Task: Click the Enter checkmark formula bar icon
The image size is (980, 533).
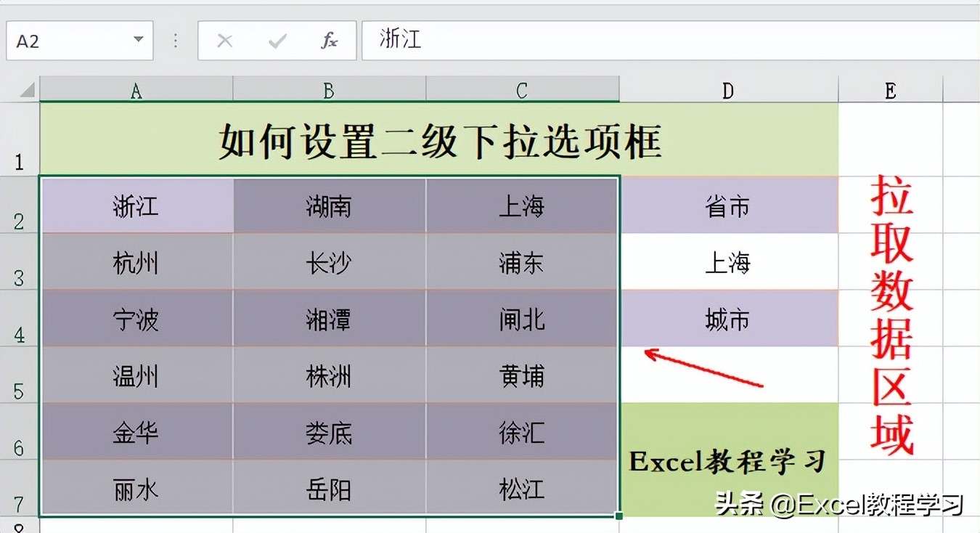Action: coord(277,41)
